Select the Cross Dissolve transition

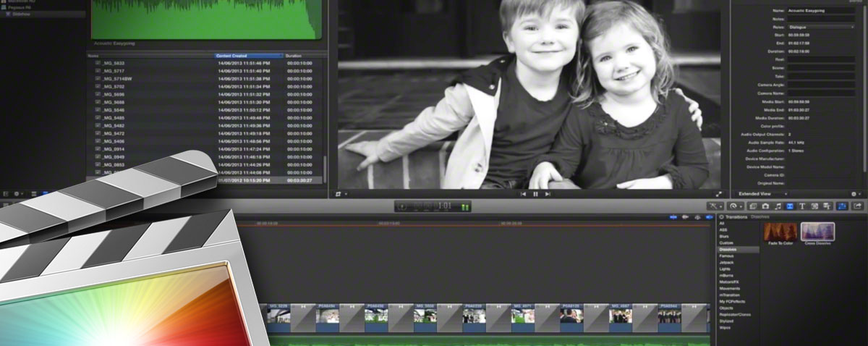pyautogui.click(x=817, y=233)
